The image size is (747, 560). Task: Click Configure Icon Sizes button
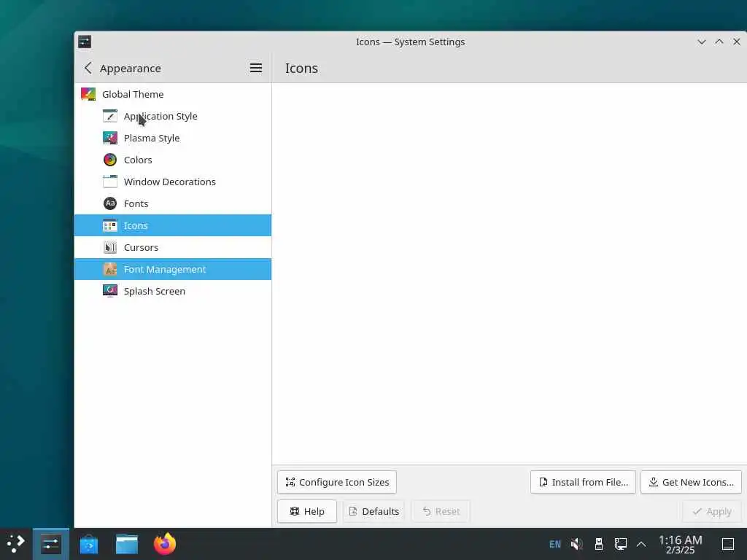tap(337, 483)
